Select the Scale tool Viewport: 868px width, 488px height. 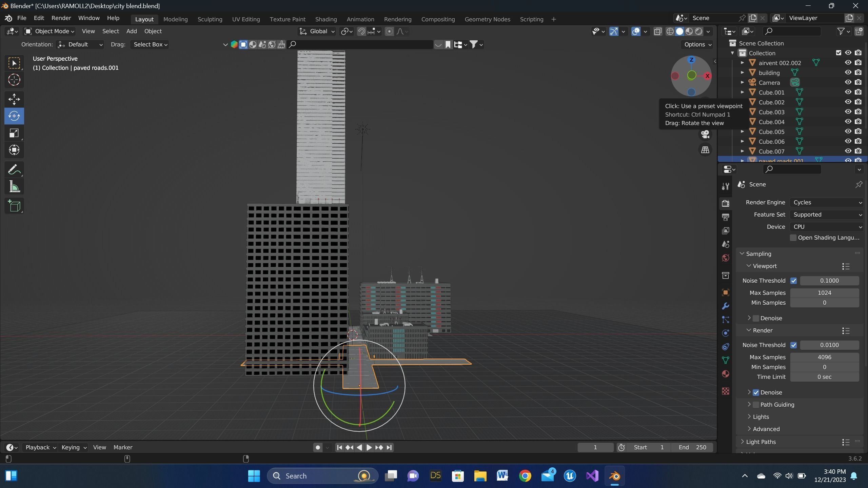(14, 133)
